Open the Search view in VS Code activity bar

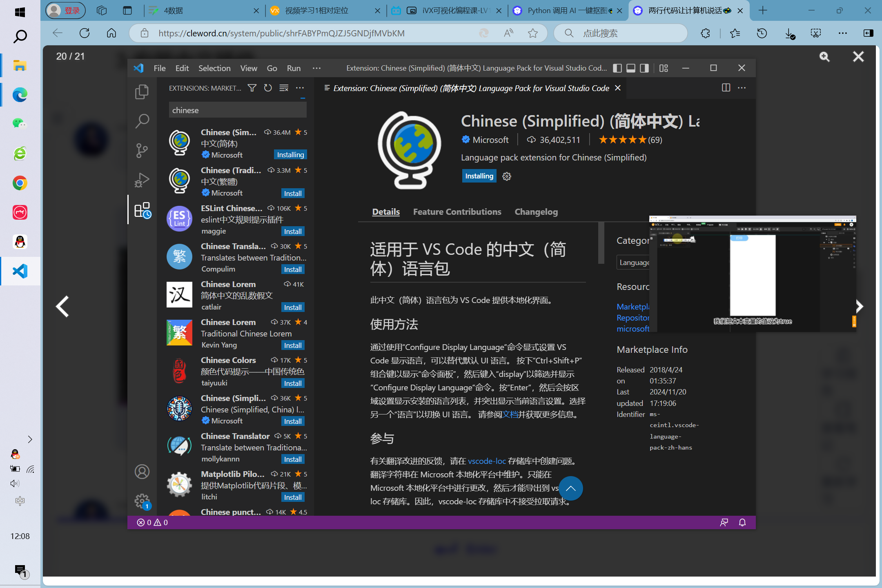(x=142, y=121)
